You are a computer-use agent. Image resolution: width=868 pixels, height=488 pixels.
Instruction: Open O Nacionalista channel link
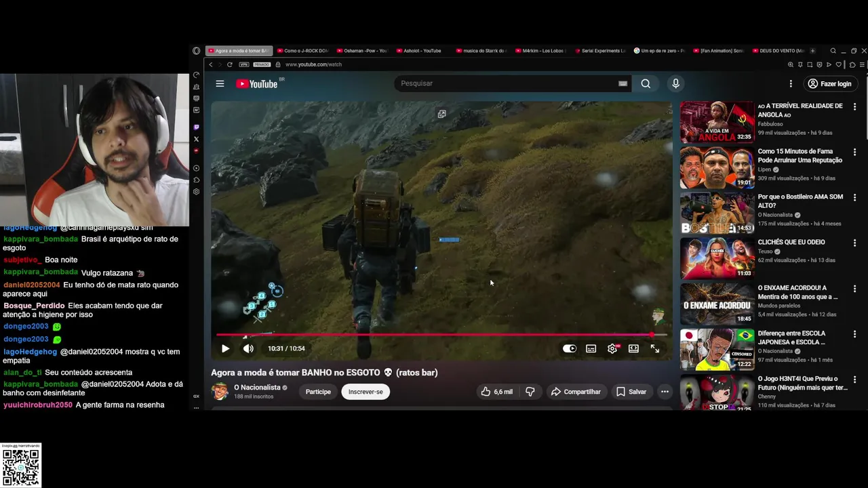tap(257, 388)
